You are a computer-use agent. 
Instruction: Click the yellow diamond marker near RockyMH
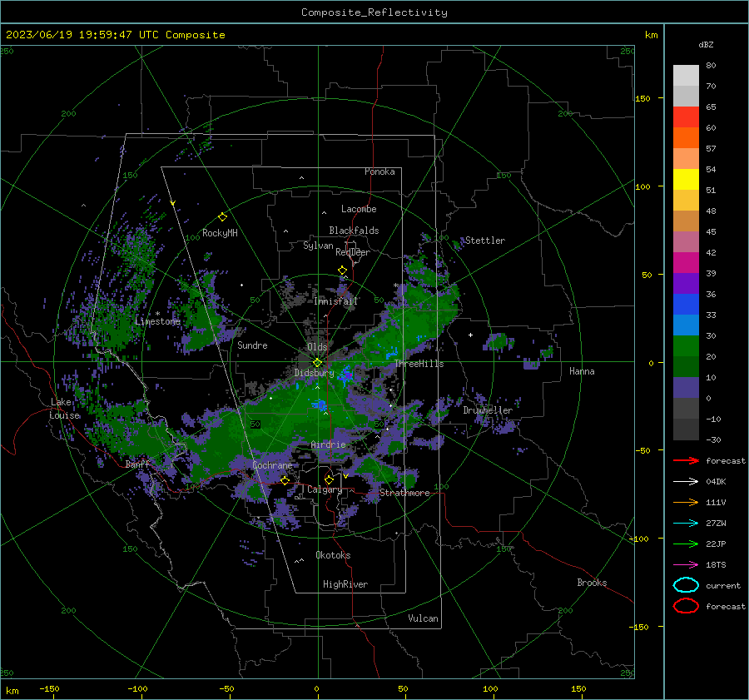click(222, 217)
